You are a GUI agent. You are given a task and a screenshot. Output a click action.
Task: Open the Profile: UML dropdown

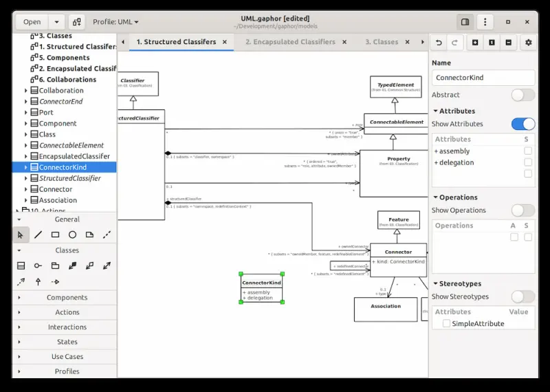pyautogui.click(x=115, y=22)
